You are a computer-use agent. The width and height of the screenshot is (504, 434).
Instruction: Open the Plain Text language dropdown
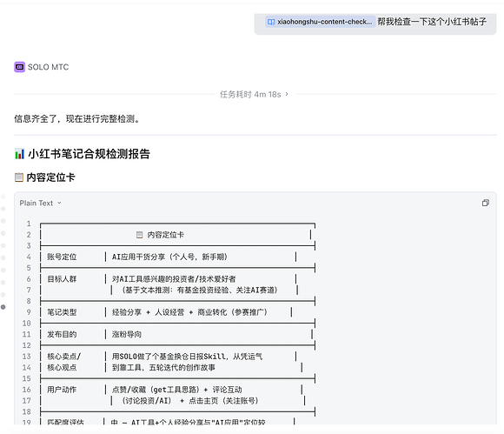click(40, 203)
